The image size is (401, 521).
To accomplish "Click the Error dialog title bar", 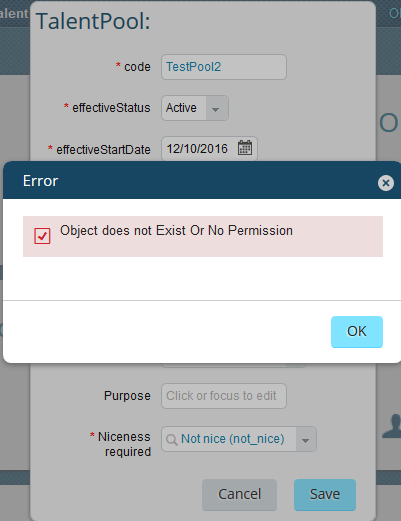I will (202, 180).
